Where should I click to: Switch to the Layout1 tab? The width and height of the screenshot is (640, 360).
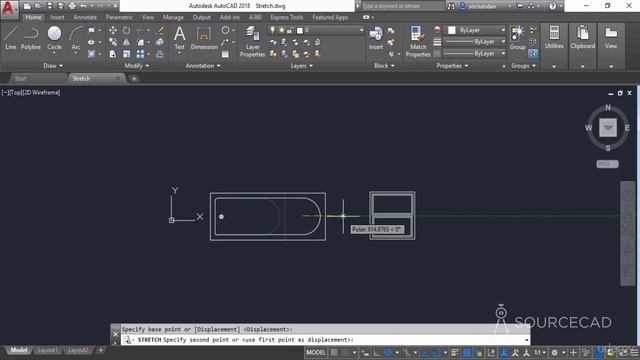[47, 350]
